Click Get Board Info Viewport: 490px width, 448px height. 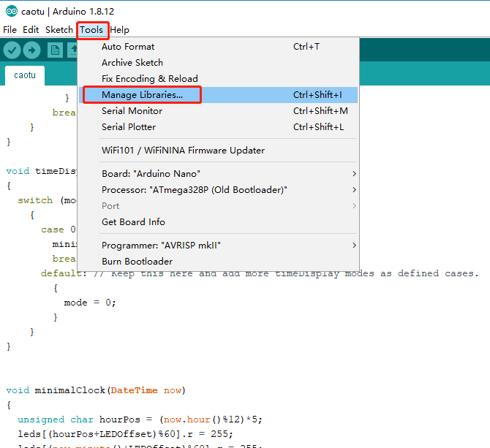coord(218,222)
